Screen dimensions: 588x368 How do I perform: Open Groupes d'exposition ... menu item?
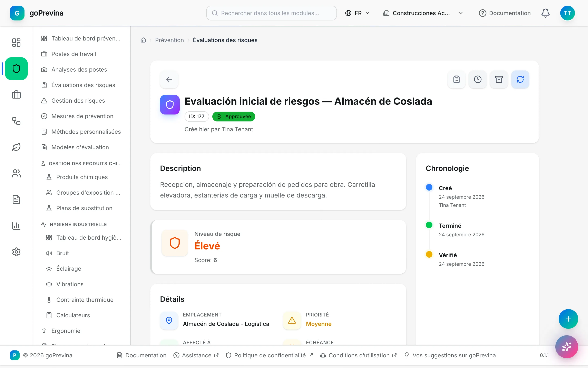84,193
